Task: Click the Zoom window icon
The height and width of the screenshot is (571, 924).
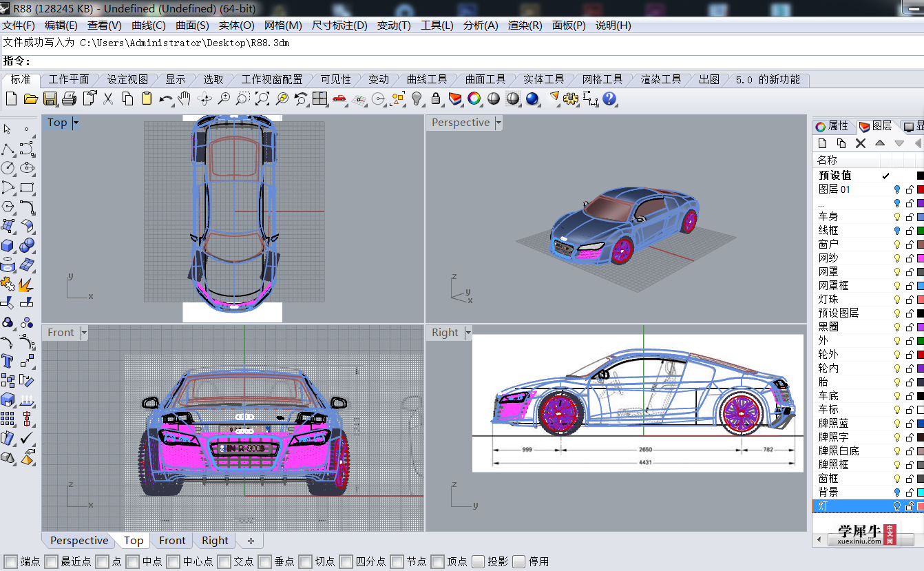Action: coord(243,98)
